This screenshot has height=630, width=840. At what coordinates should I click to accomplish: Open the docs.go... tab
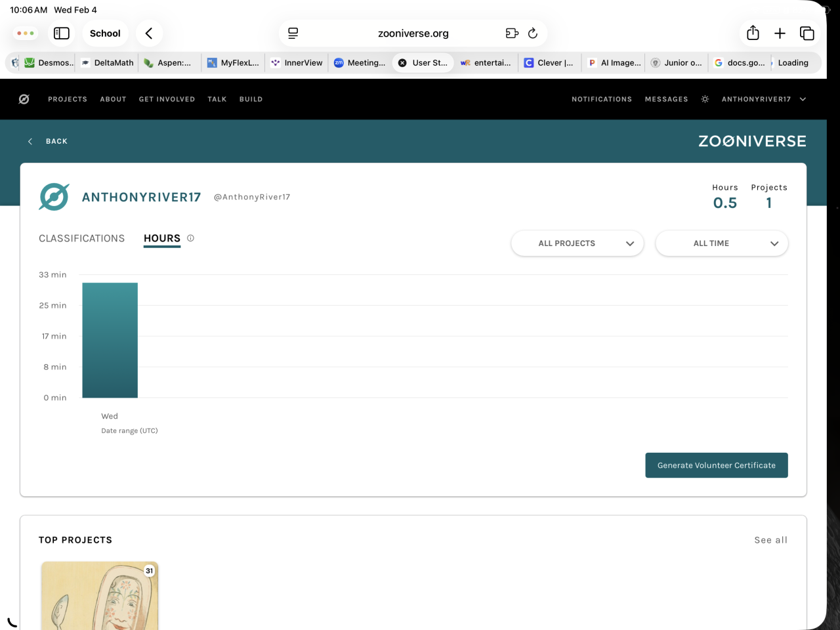click(x=740, y=63)
